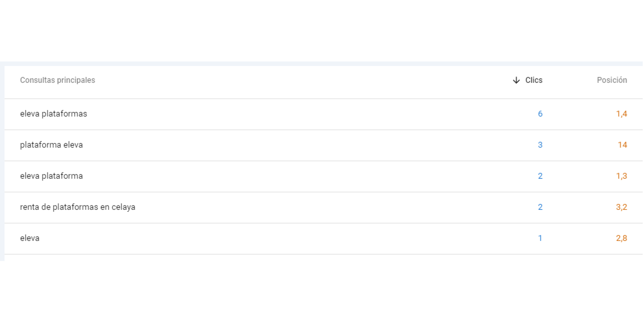This screenshot has width=644, height=322.
Task: Open the single-word 'eleva' query
Action: [x=30, y=238]
